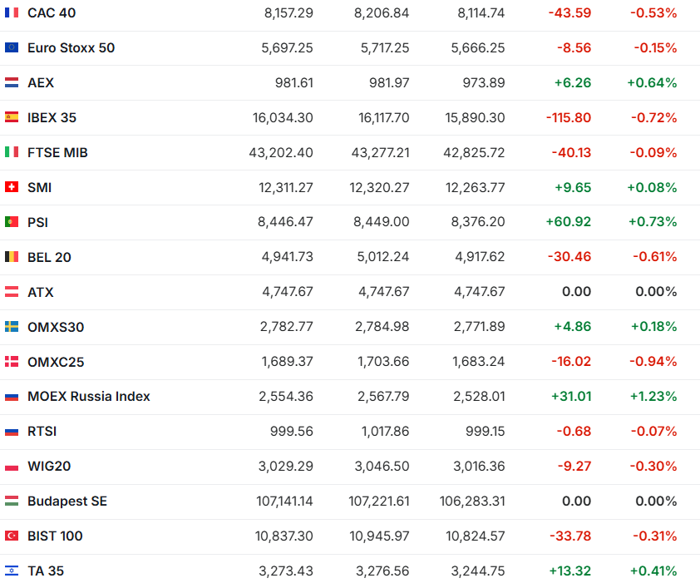Click the Portugal flag beside PSI
700x588 pixels.
(12, 223)
